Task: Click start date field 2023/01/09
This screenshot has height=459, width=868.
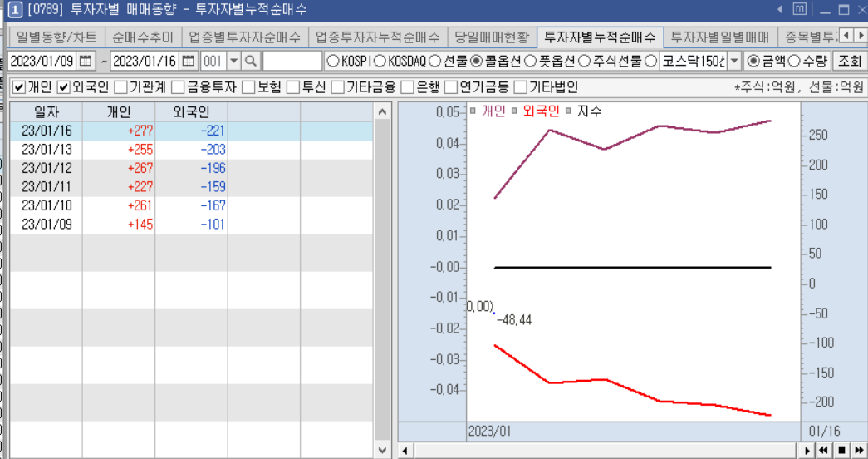Action: click(42, 61)
